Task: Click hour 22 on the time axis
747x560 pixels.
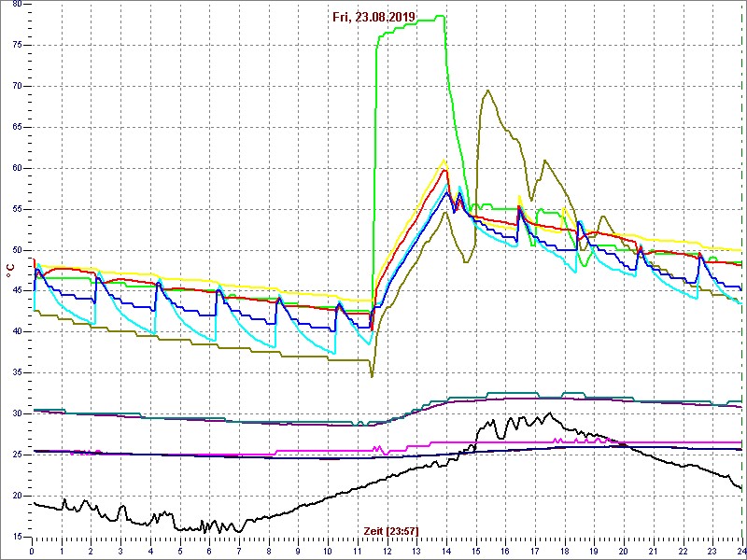Action: (x=683, y=550)
